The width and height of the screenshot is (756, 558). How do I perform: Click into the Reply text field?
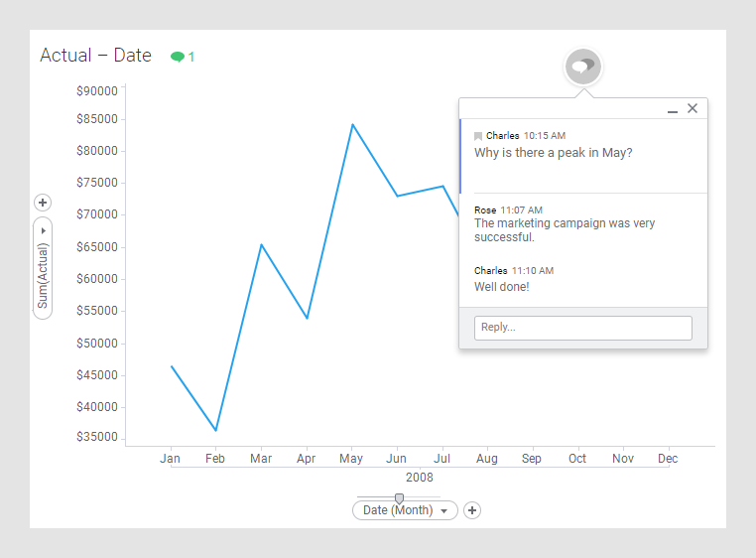(x=582, y=328)
